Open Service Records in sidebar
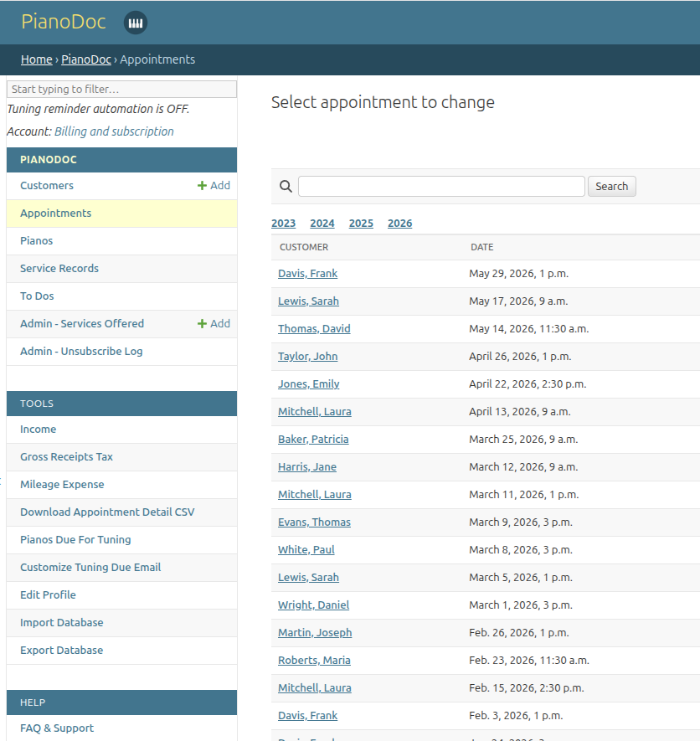This screenshot has width=700, height=741. tap(59, 269)
